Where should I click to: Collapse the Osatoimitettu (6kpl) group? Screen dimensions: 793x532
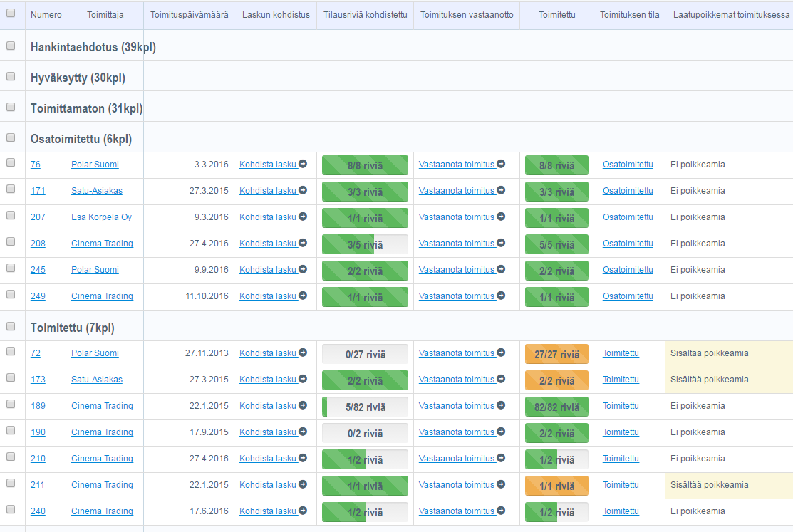coord(81,139)
